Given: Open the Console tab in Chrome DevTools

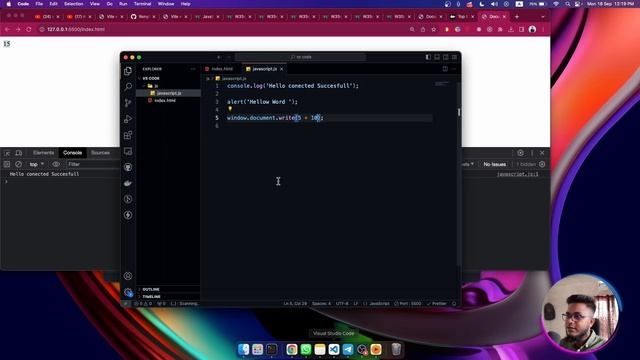Looking at the screenshot, I should click(x=72, y=153).
